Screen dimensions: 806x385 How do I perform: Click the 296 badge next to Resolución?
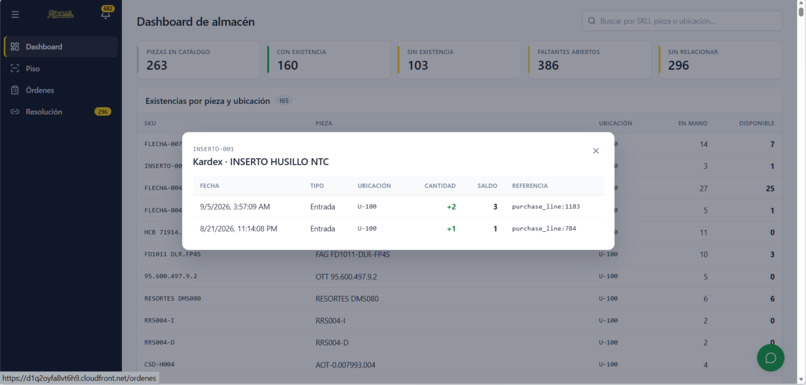103,112
